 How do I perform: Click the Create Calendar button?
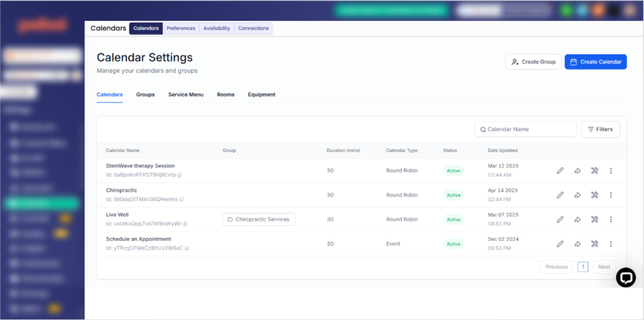[x=596, y=62]
